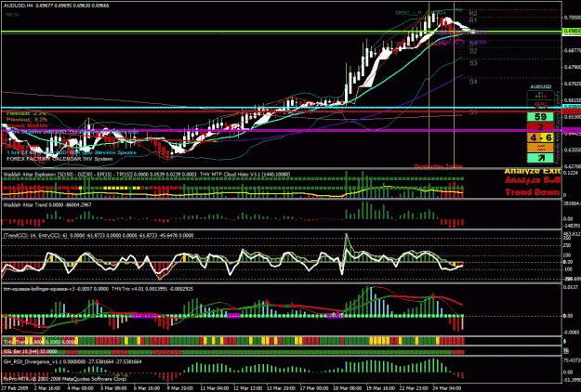581x392 pixels.
Task: Click the '0.1224' scale value in Explosion panel
Action: coord(571,173)
